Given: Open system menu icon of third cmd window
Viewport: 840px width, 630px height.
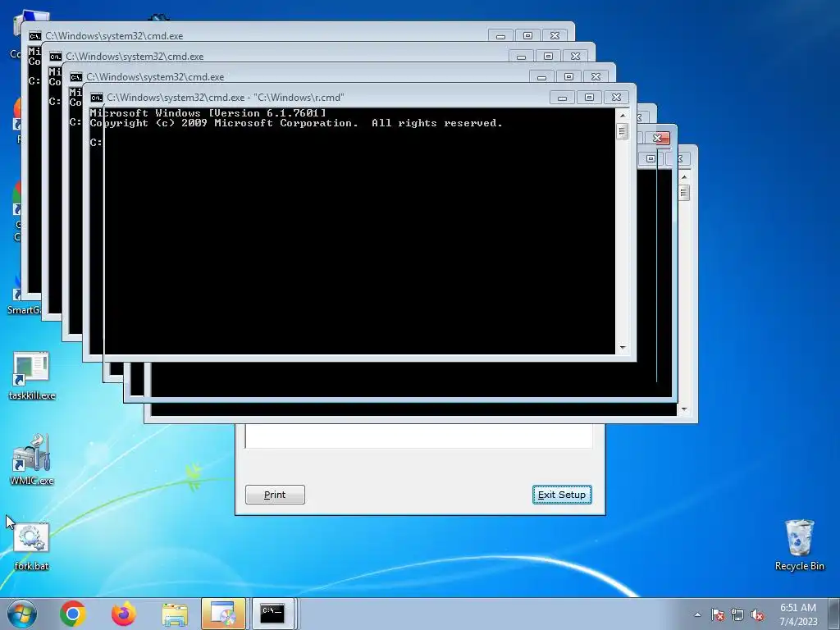Looking at the screenshot, I should click(x=75, y=76).
